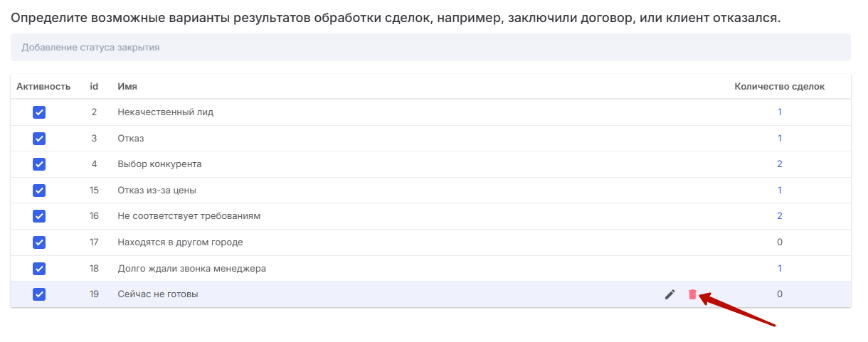Click the Добавление статуса закрытия input field

(x=430, y=48)
